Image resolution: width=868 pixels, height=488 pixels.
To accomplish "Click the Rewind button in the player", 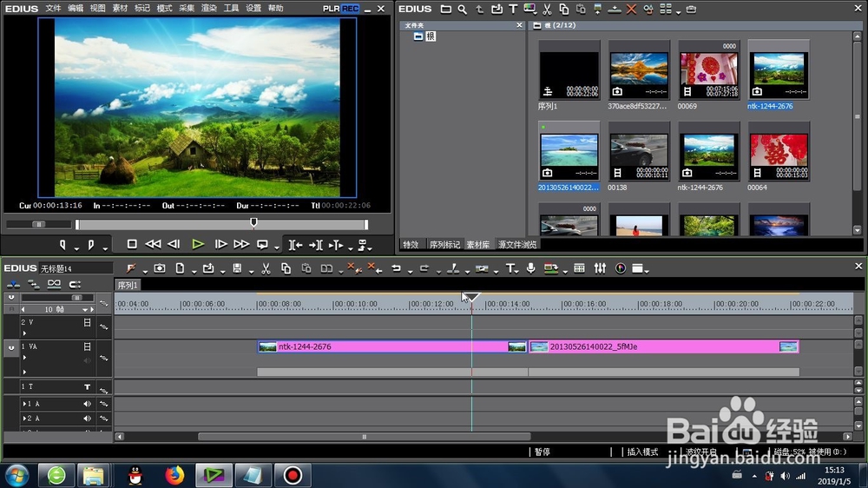I will point(153,244).
